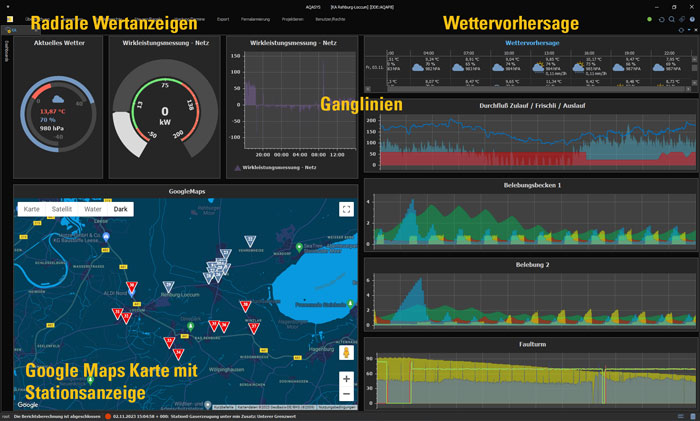The height and width of the screenshot is (421, 700).
Task: Select the Dark map style
Action: (120, 209)
